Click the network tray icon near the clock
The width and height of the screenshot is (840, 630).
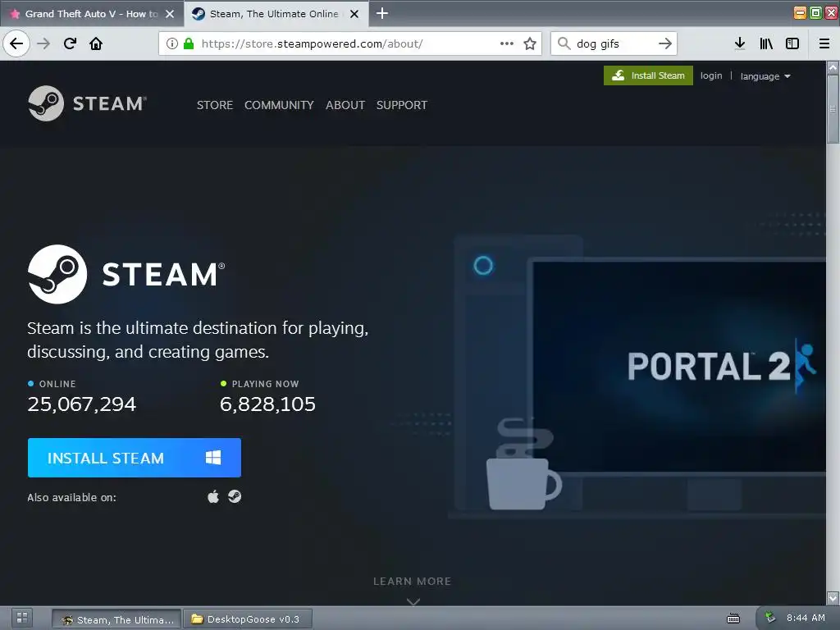point(770,618)
